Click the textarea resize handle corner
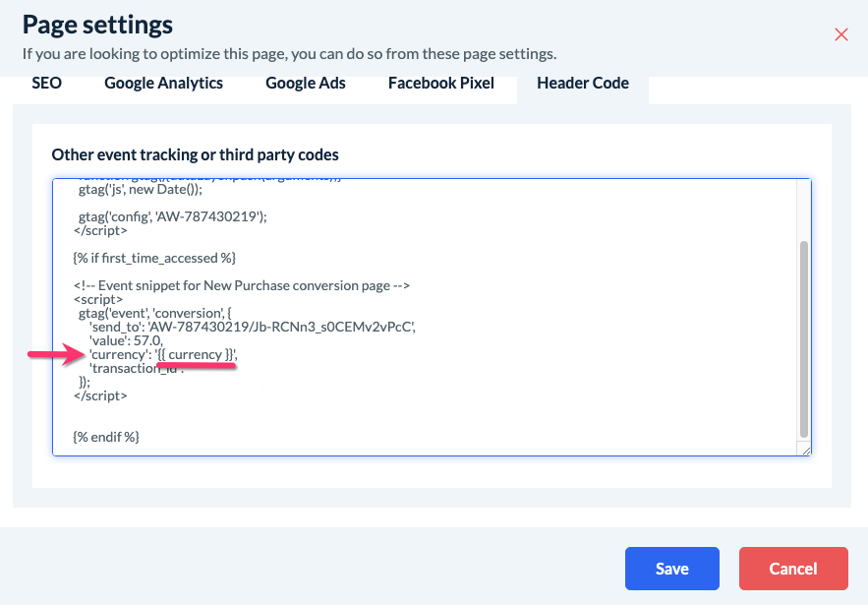868x605 pixels. (x=805, y=450)
